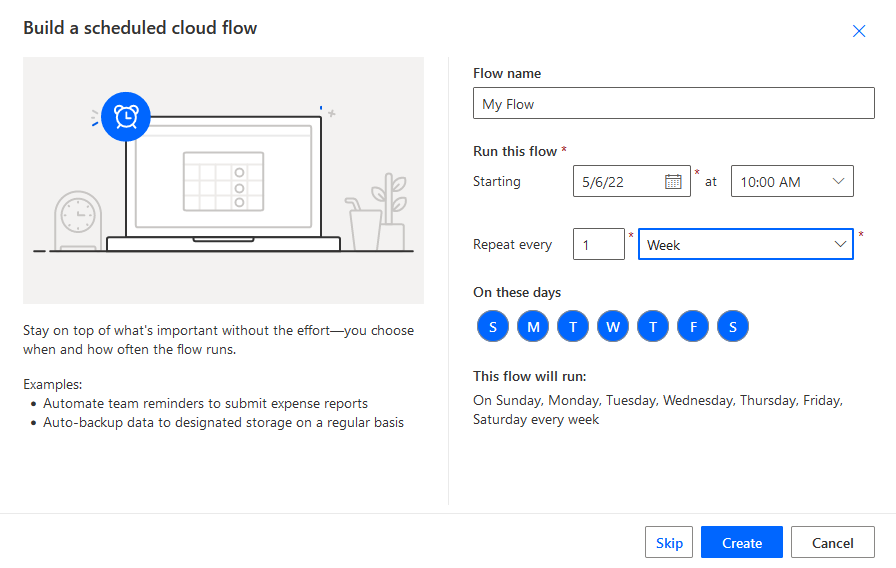Click the chevron on the Week combo box
Screen dimensions: 896x568
click(839, 245)
